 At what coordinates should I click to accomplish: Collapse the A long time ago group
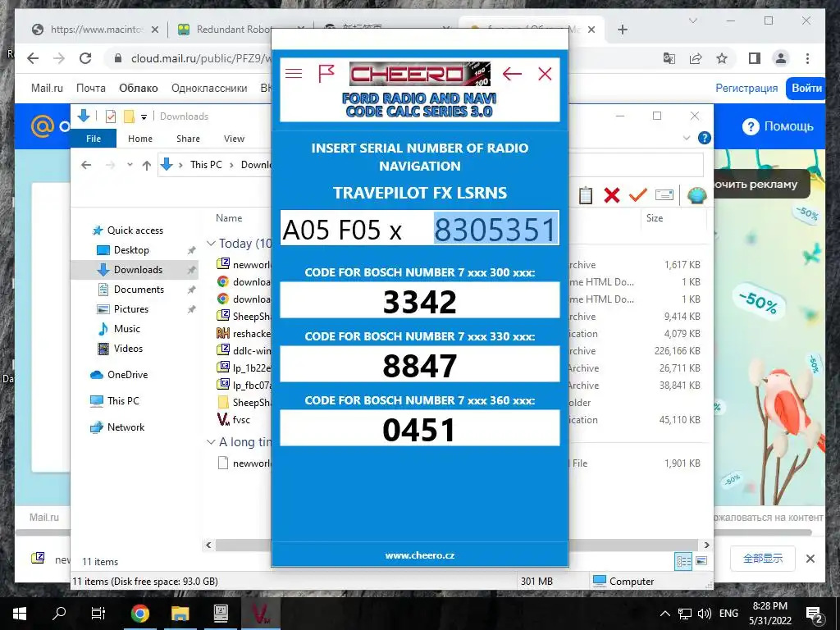pyautogui.click(x=211, y=442)
